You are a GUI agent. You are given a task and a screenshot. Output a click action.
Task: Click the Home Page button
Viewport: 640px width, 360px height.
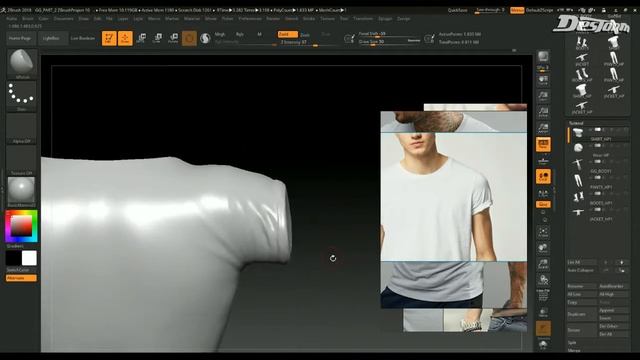point(20,38)
